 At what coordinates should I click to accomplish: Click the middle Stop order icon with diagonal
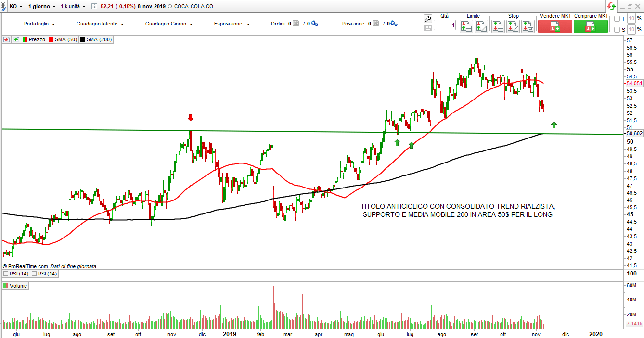513,26
